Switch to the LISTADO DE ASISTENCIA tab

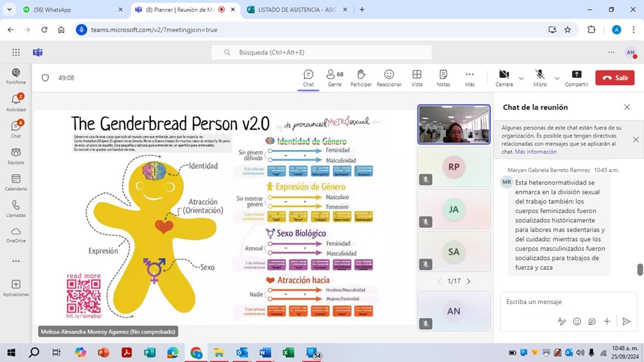pos(298,10)
